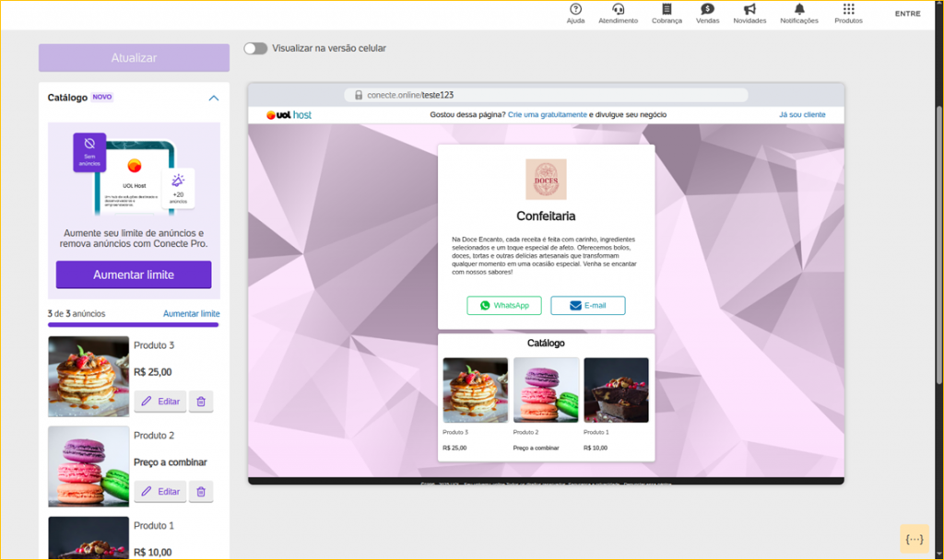Click R$ 10,00 price in preview catalog
The height and width of the screenshot is (560, 944).
[x=596, y=448]
